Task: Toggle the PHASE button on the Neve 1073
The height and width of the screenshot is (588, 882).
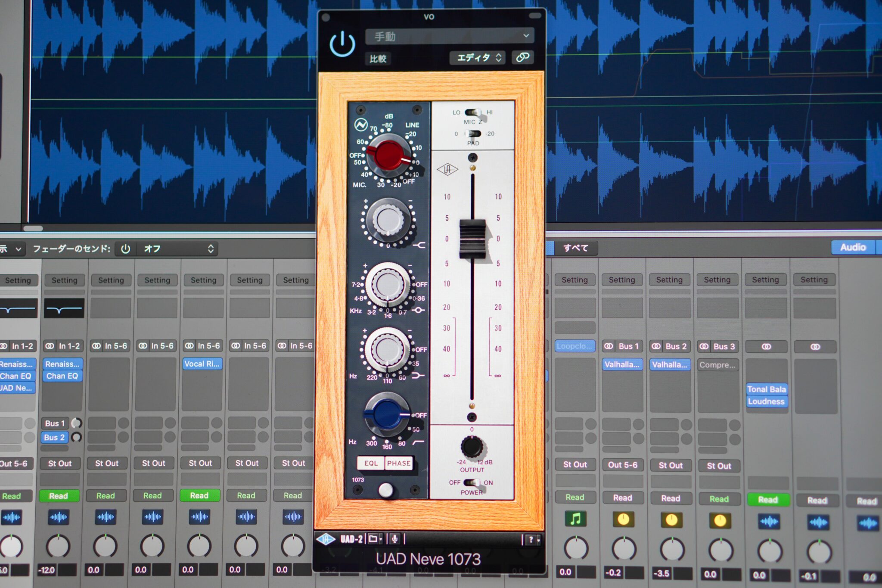Action: point(399,463)
